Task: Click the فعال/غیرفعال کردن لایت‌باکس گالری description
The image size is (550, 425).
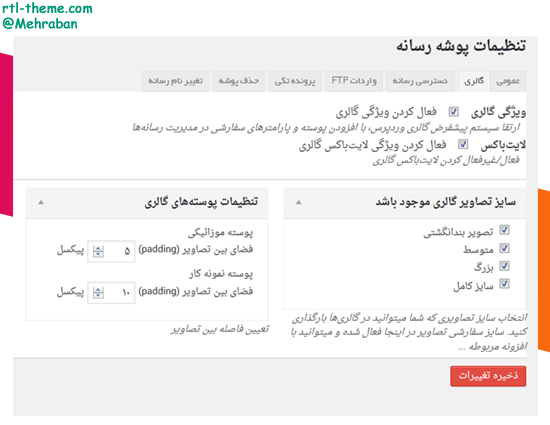Action: pyautogui.click(x=446, y=160)
